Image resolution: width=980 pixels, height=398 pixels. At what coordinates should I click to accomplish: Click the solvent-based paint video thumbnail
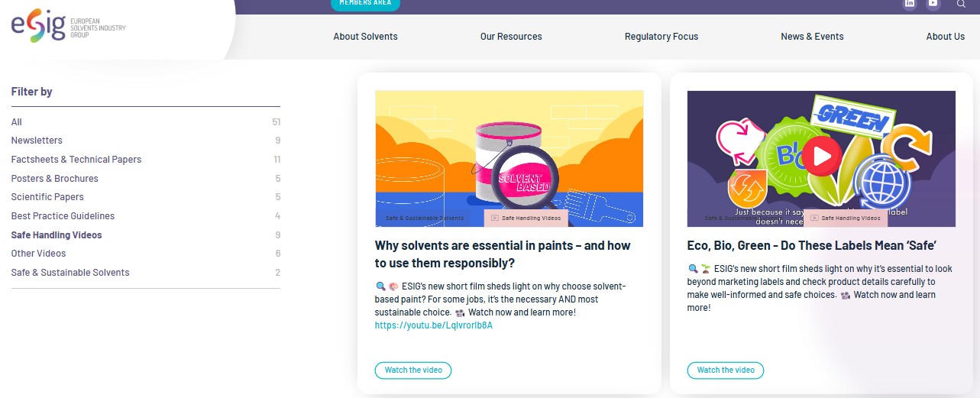tap(509, 158)
